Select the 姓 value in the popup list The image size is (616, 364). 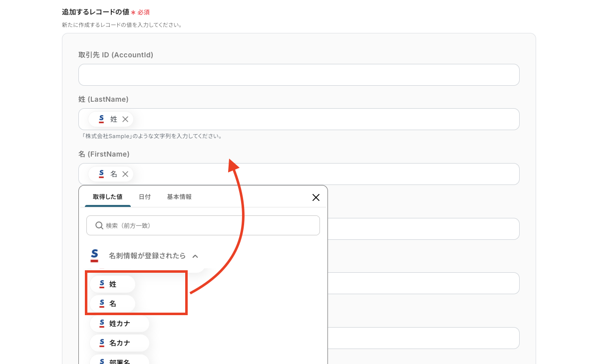[x=112, y=284]
